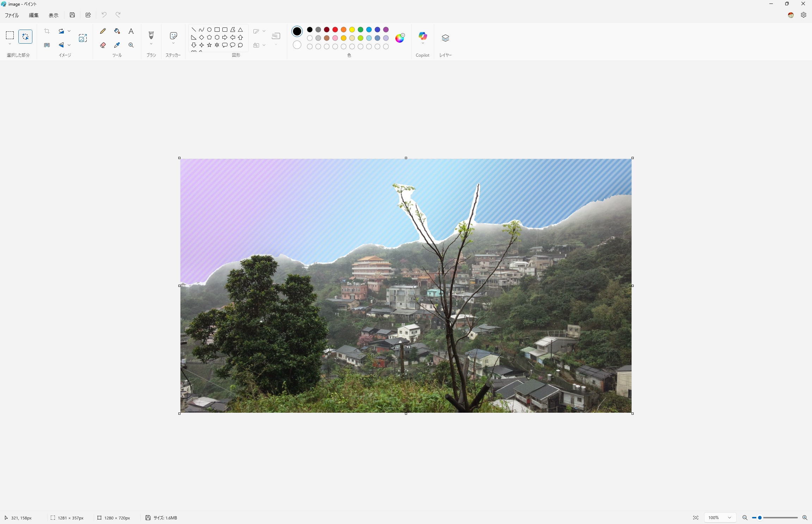Select the star shape
The width and height of the screenshot is (812, 524).
[x=210, y=45]
